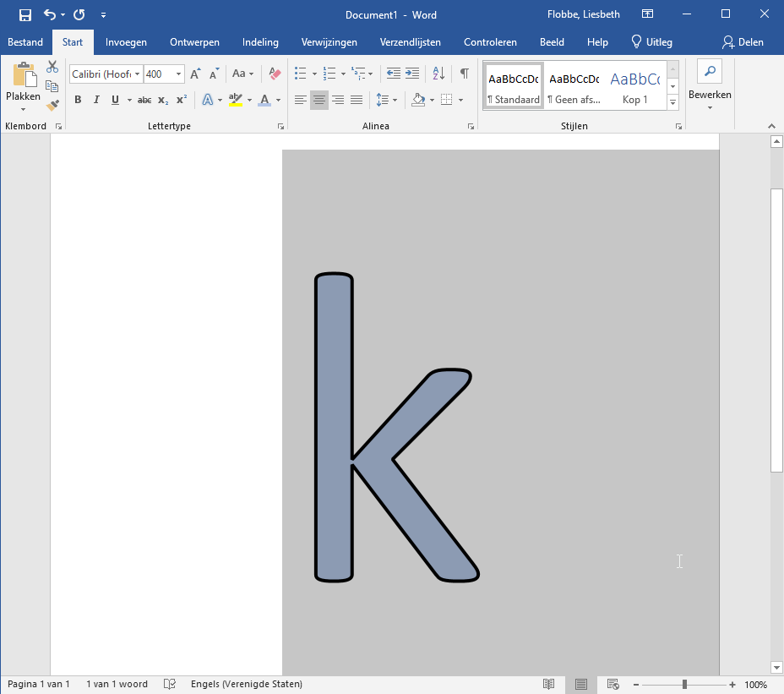Sort text with the A-Z icon

438,74
